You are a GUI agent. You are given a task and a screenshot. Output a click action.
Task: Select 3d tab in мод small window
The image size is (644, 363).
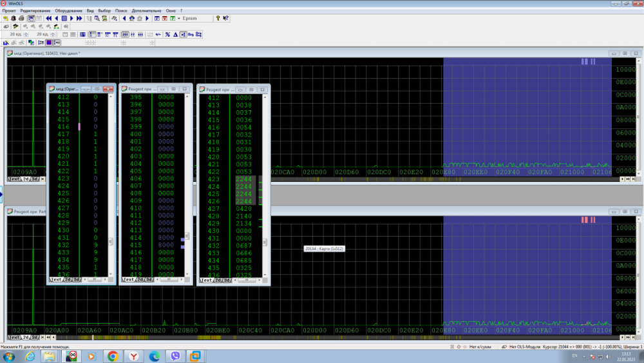pos(77,280)
